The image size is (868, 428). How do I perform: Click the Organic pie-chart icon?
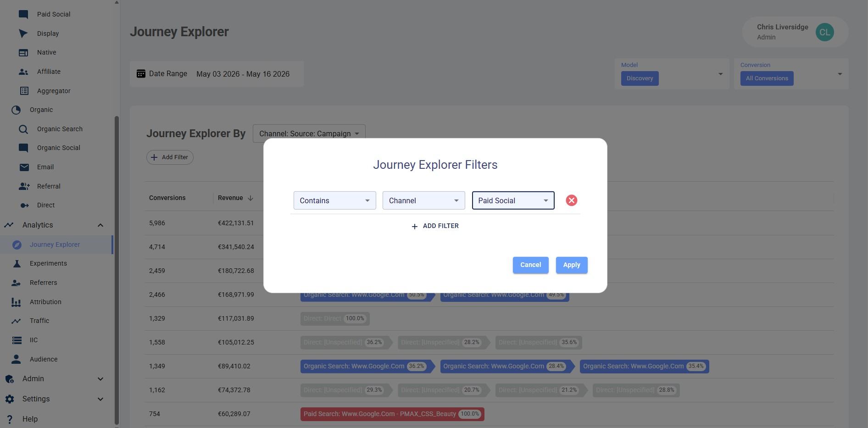click(x=16, y=110)
